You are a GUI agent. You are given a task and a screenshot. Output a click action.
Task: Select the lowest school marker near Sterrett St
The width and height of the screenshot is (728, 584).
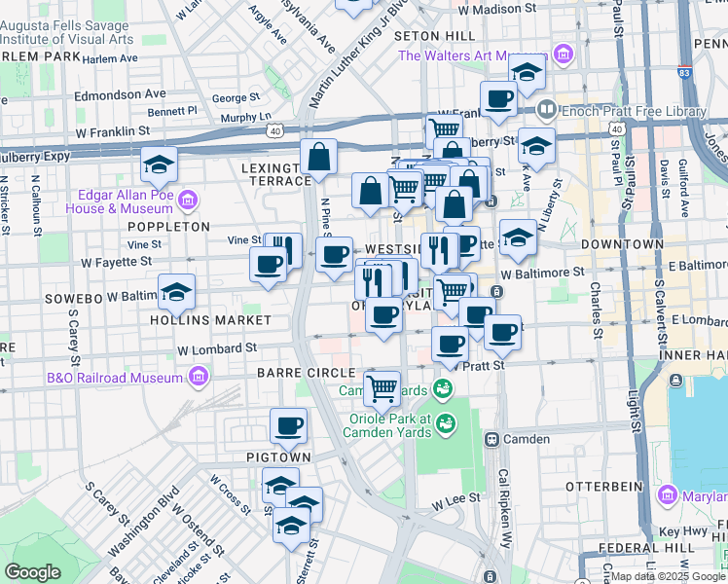point(292,527)
